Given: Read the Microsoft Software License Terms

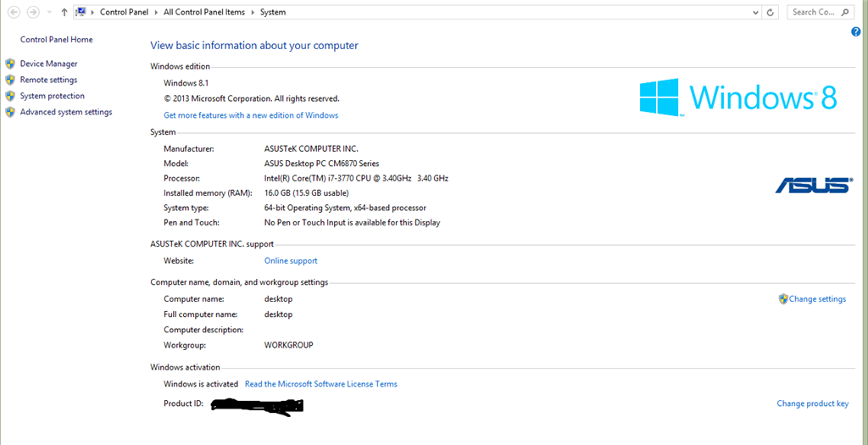Looking at the screenshot, I should (x=321, y=384).
